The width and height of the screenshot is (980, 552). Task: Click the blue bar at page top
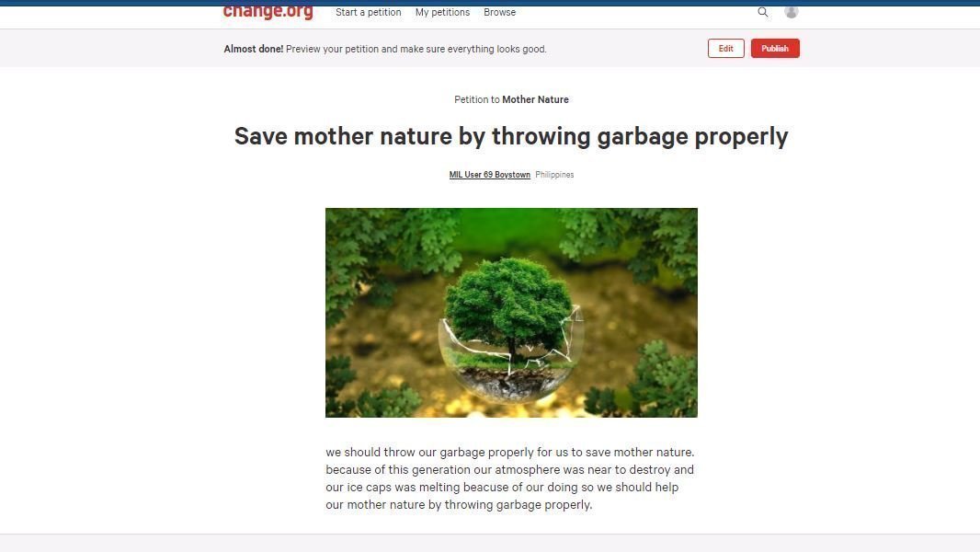point(490,3)
